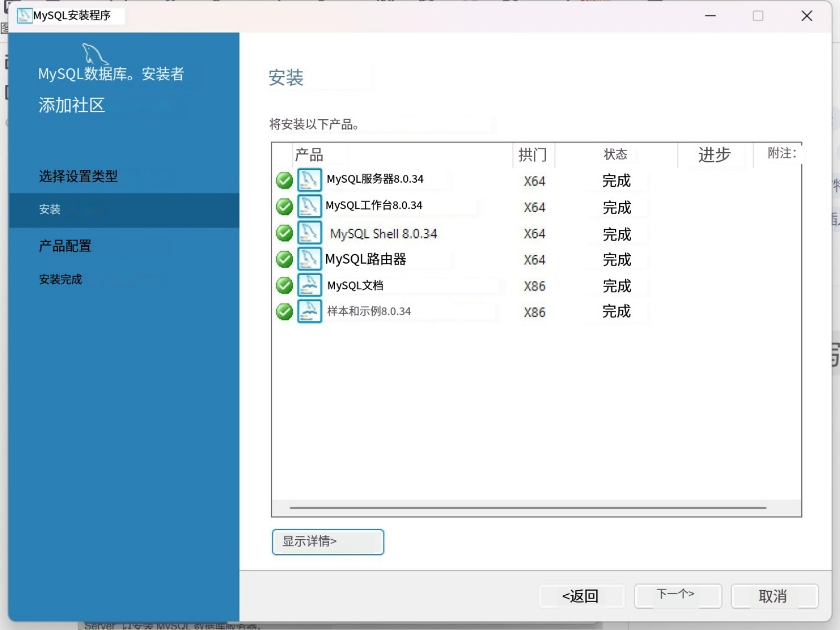This screenshot has height=630, width=840.
Task: Click X64 cell in MySQL服务器 row
Action: click(534, 181)
